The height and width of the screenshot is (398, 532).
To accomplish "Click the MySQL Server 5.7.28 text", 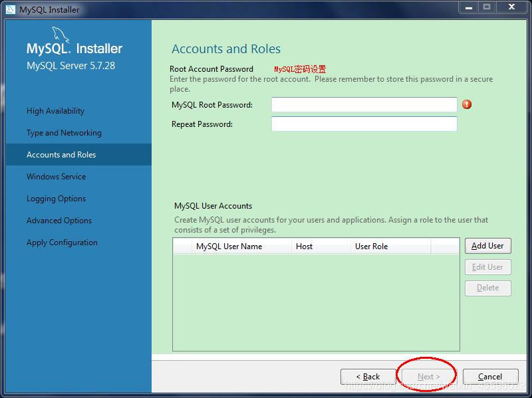I will [71, 65].
